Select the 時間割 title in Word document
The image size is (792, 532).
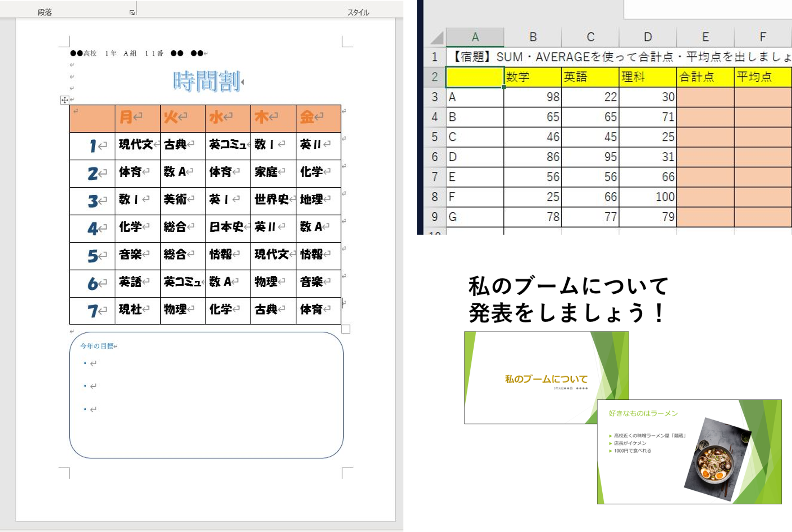click(207, 81)
